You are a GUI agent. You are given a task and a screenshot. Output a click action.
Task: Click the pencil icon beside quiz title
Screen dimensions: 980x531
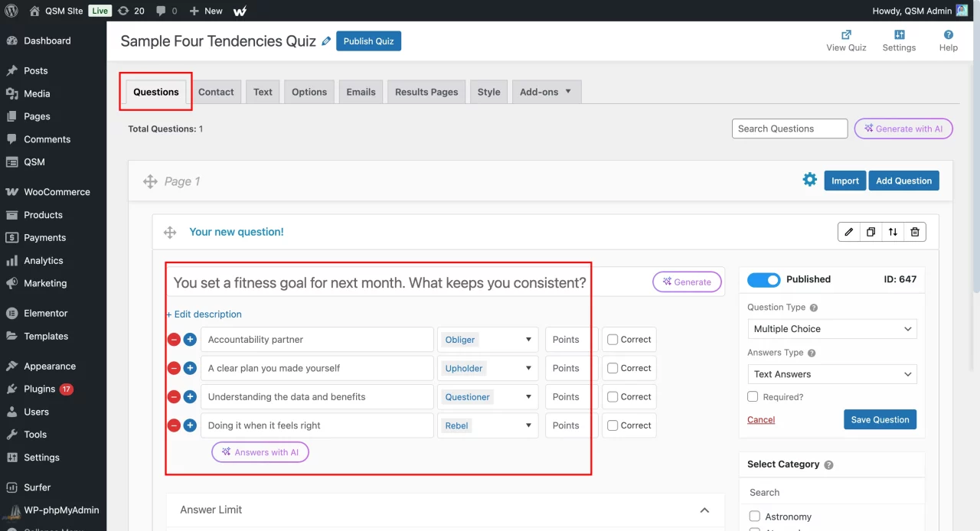pyautogui.click(x=327, y=41)
